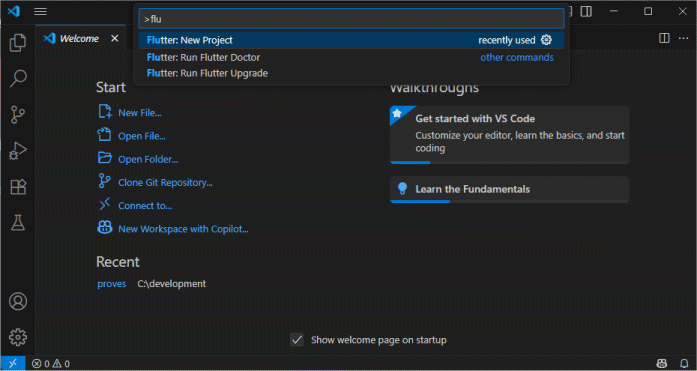This screenshot has width=697, height=371.
Task: Click the Start heading
Action: point(111,87)
